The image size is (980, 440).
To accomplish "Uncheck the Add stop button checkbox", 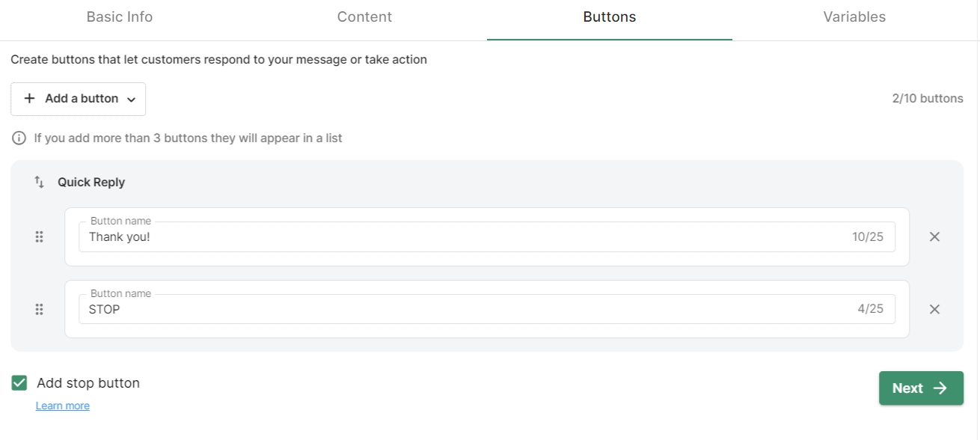I will coord(19,383).
